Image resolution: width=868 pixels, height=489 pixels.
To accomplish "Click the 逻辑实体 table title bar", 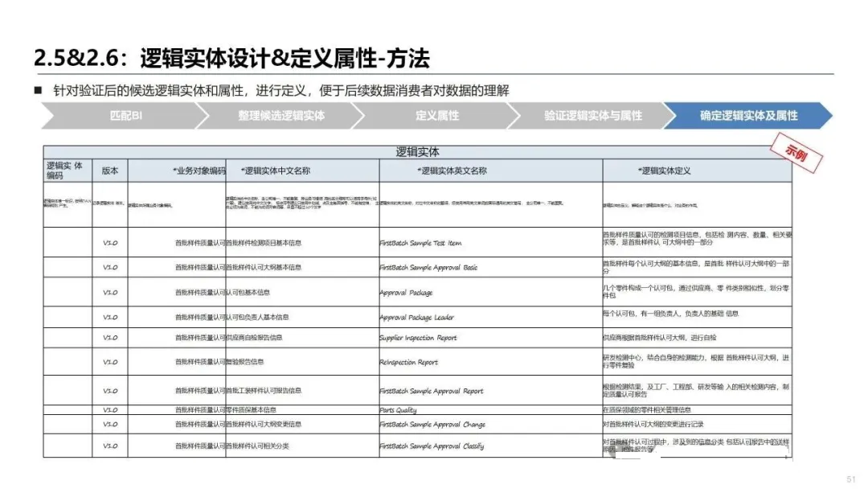I will [x=417, y=151].
